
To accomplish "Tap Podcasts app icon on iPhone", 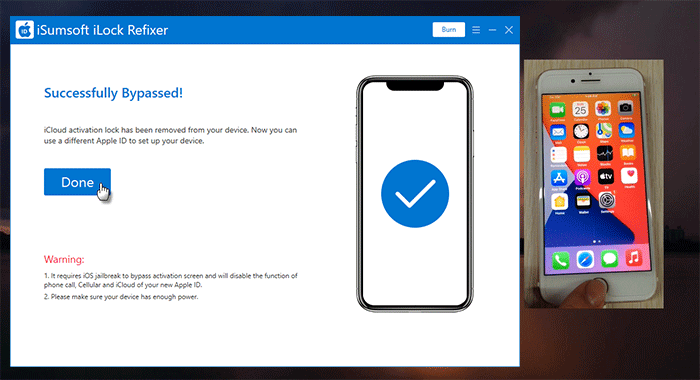I will coord(583,178).
